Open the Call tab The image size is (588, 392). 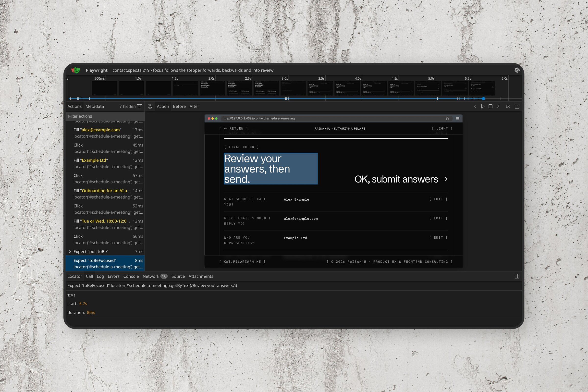click(x=89, y=276)
